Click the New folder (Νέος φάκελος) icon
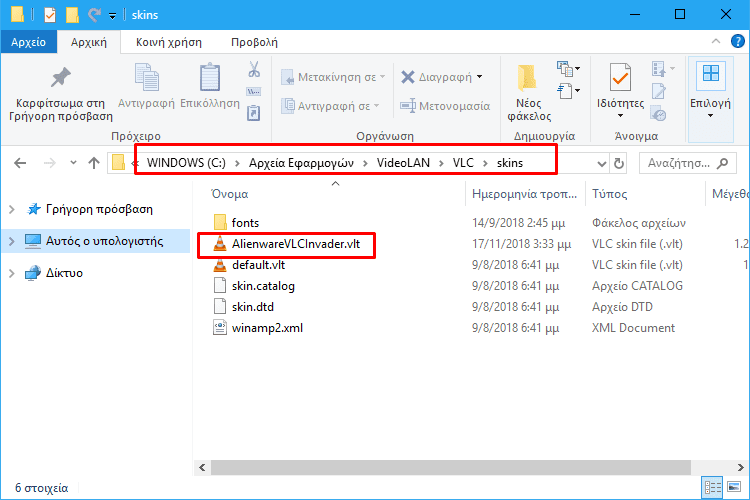Viewport: 750px width, 500px height. pyautogui.click(x=527, y=78)
